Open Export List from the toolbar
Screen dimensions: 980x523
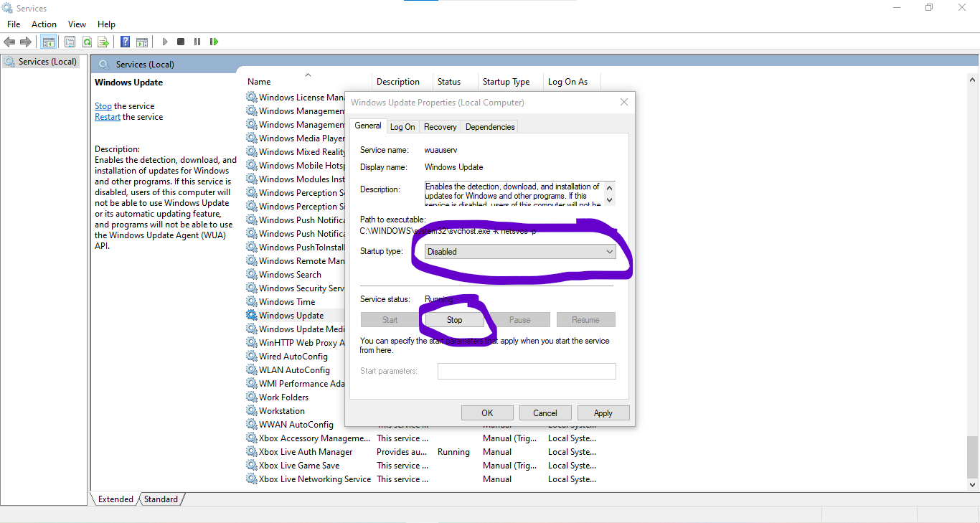(x=103, y=41)
